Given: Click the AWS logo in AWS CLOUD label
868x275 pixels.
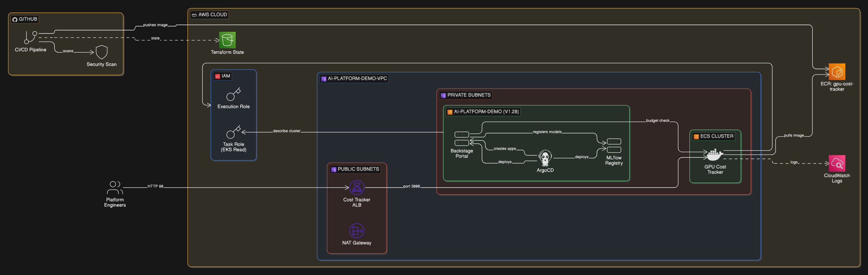Looking at the screenshot, I should tap(194, 15).
